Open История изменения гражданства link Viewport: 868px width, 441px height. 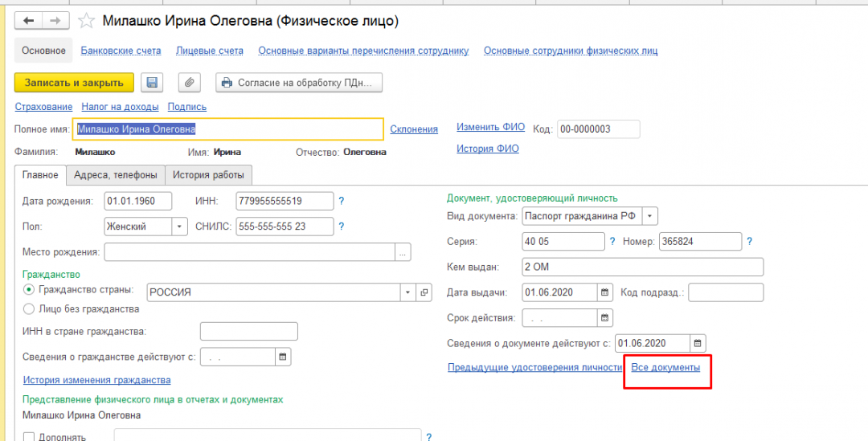[97, 380]
